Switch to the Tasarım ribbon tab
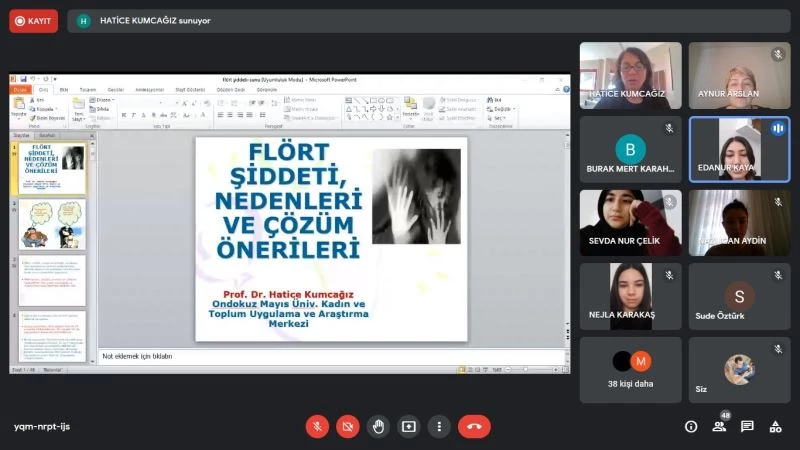 88,89
